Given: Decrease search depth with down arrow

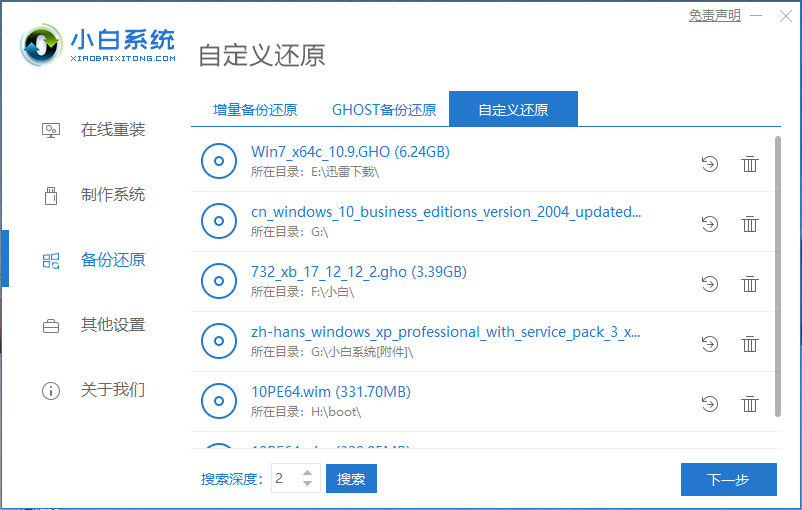Looking at the screenshot, I should tap(307, 485).
